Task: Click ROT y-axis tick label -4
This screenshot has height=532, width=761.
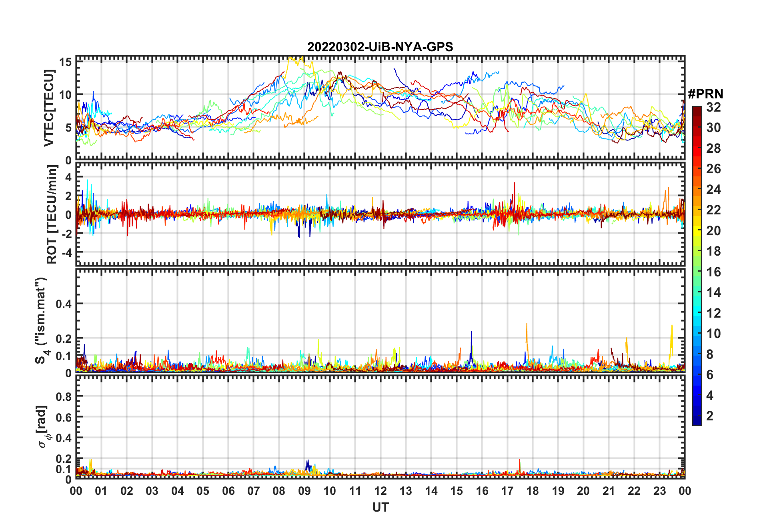Action: (66, 252)
